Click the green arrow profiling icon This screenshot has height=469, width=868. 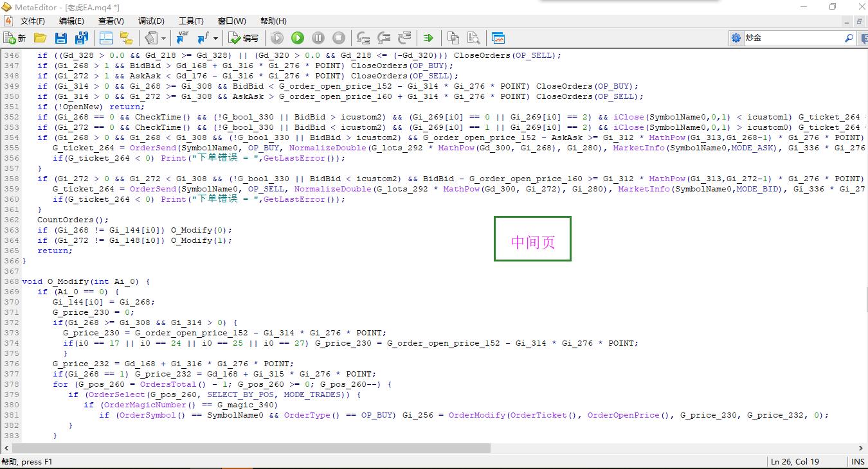coord(429,38)
